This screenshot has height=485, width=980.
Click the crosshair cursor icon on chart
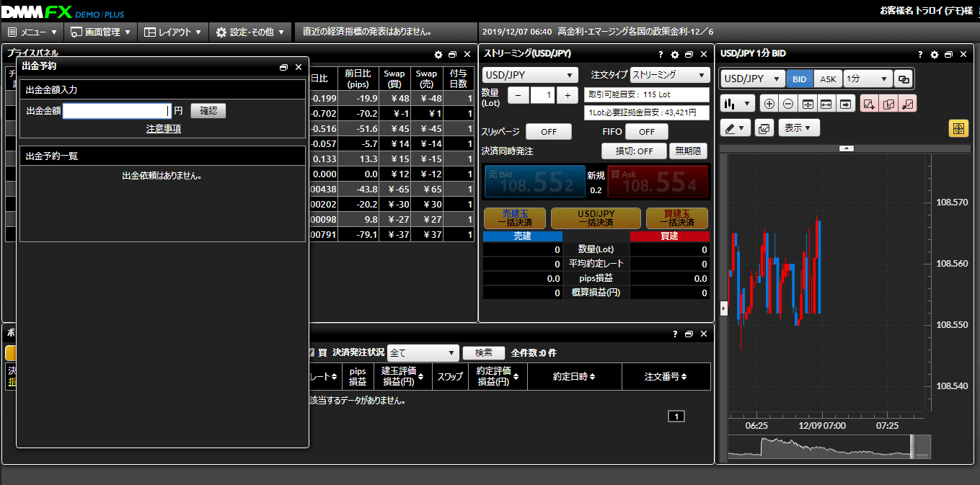[x=958, y=128]
